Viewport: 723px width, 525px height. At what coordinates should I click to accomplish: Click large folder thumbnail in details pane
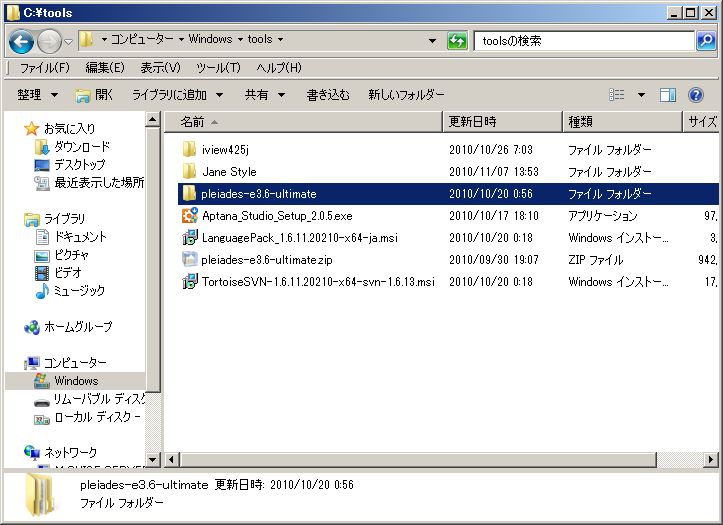click(x=41, y=494)
